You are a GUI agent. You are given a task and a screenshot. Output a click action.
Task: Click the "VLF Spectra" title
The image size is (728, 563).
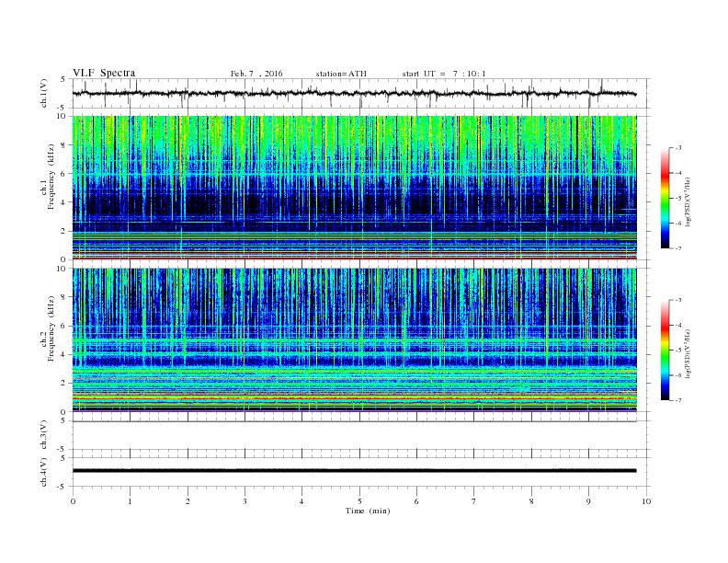(x=104, y=73)
